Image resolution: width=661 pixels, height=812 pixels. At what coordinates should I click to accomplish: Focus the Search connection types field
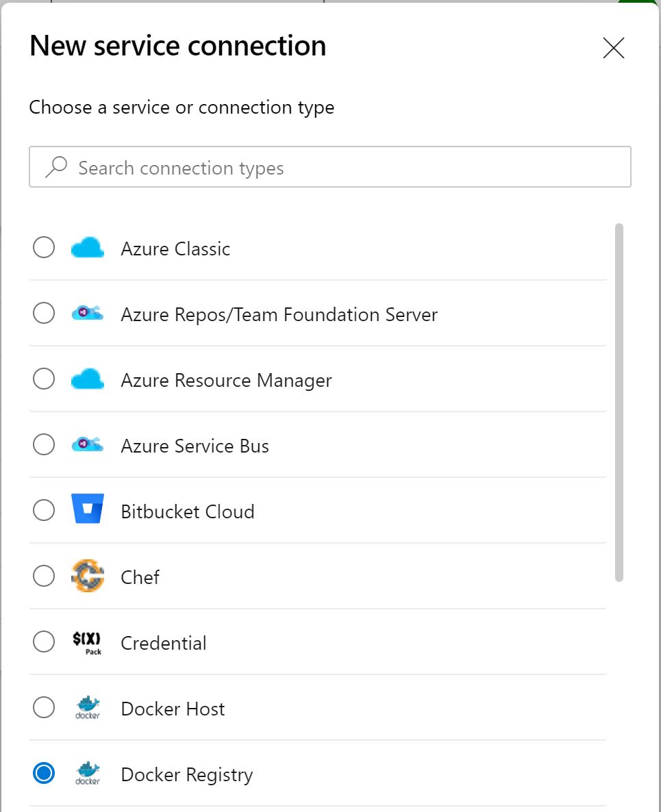(x=342, y=168)
